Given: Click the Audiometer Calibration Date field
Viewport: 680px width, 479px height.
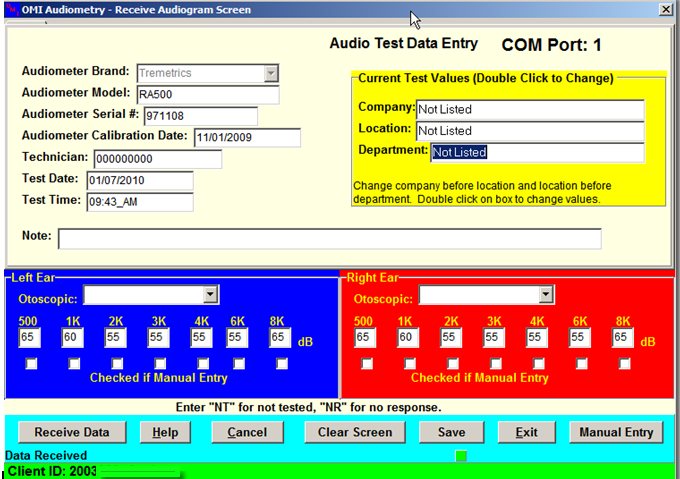Looking at the screenshot, I should (246, 138).
